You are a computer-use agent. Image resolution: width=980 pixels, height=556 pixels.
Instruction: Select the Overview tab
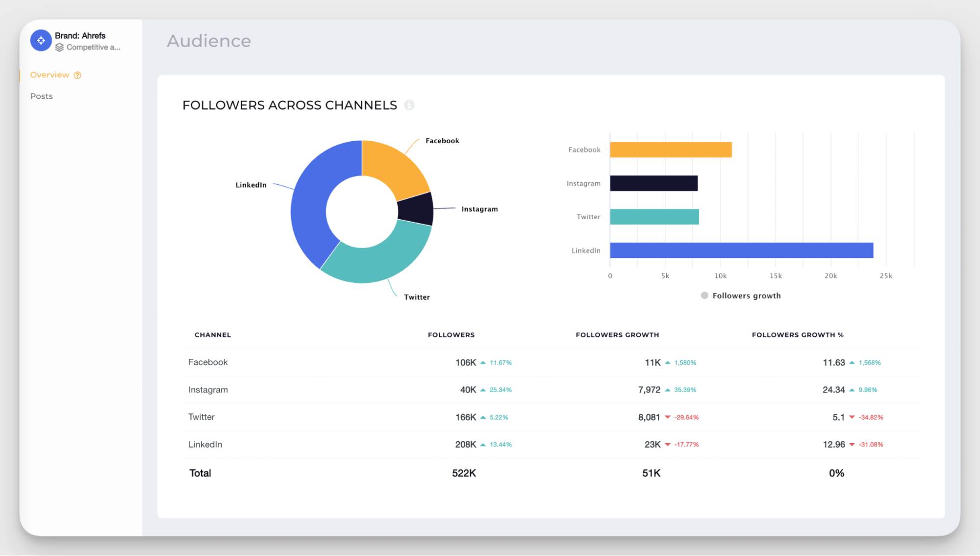50,75
